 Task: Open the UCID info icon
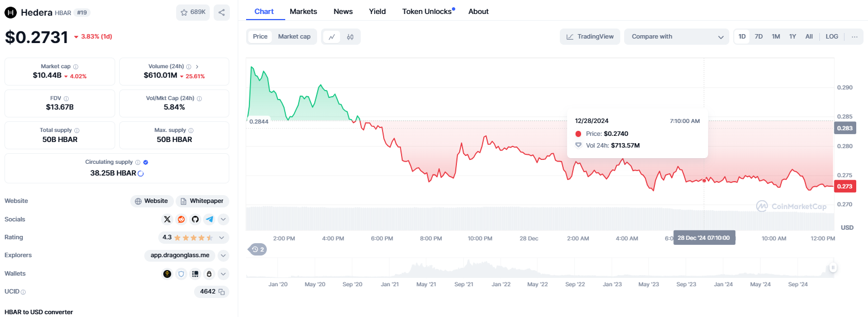pyautogui.click(x=23, y=292)
